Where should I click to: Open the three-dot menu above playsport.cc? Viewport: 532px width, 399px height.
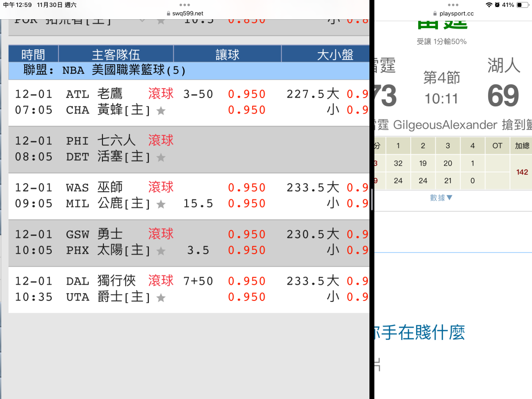pyautogui.click(x=453, y=5)
